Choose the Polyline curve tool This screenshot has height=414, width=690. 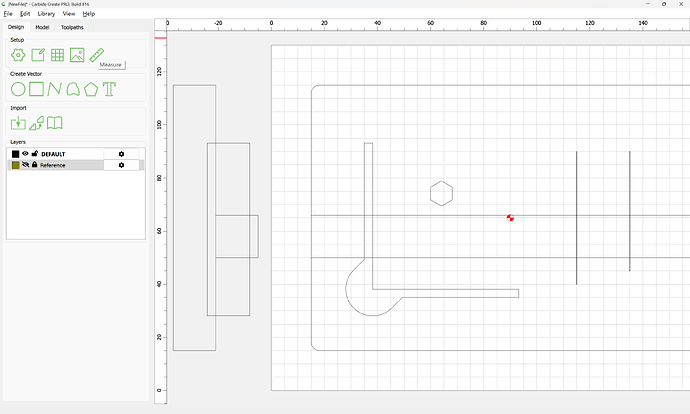click(55, 89)
